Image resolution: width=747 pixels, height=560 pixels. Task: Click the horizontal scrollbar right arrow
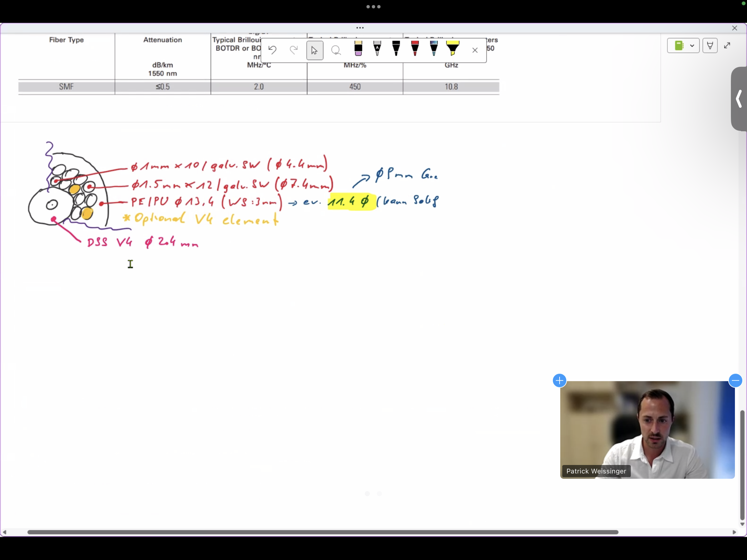click(x=734, y=532)
